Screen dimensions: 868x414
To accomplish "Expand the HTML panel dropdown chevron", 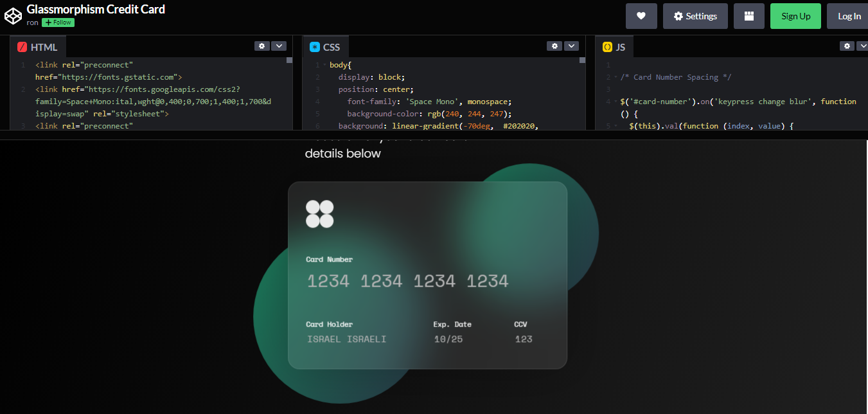I will click(279, 46).
